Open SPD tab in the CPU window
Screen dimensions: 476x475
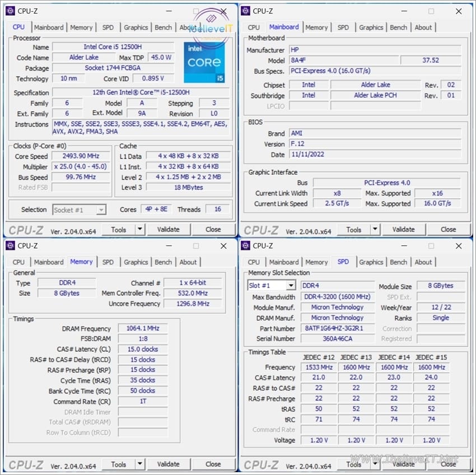tap(108, 27)
